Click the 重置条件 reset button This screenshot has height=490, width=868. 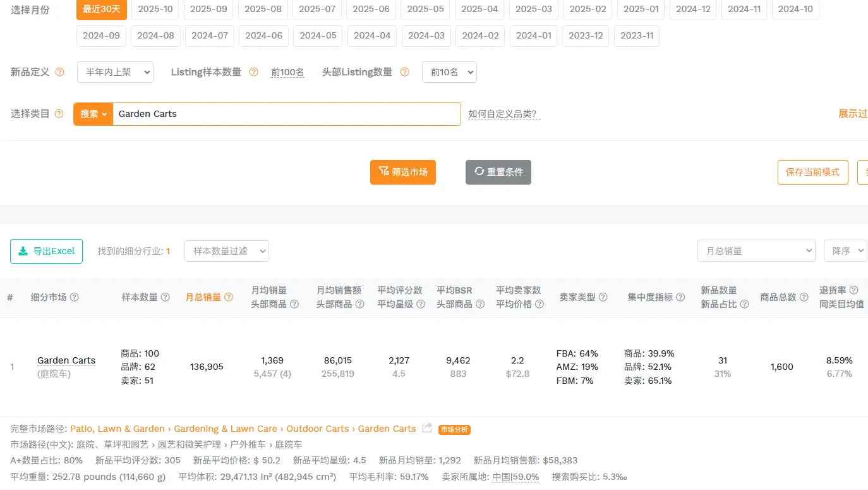point(498,171)
